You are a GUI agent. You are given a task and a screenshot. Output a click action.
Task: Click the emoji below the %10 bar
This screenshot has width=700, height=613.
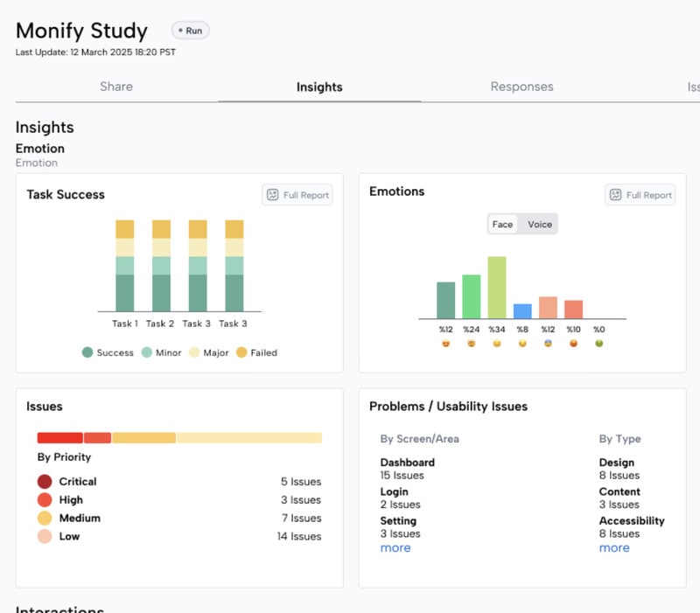coord(573,344)
